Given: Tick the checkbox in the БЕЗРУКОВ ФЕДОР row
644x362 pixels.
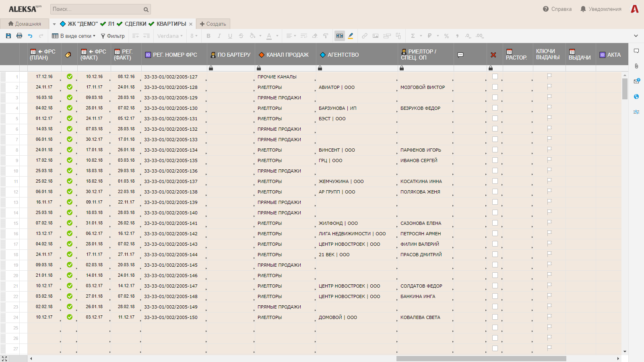Looking at the screenshot, I should point(495,108).
